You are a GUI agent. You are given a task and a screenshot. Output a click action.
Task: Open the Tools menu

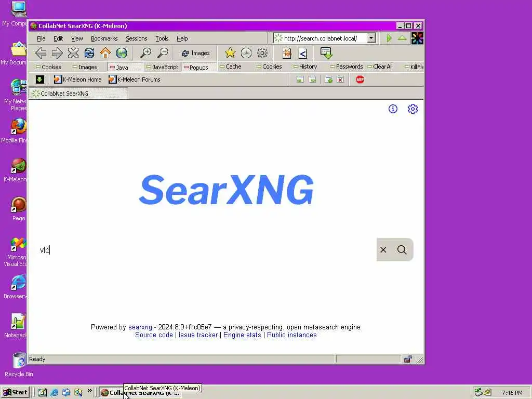tap(162, 38)
